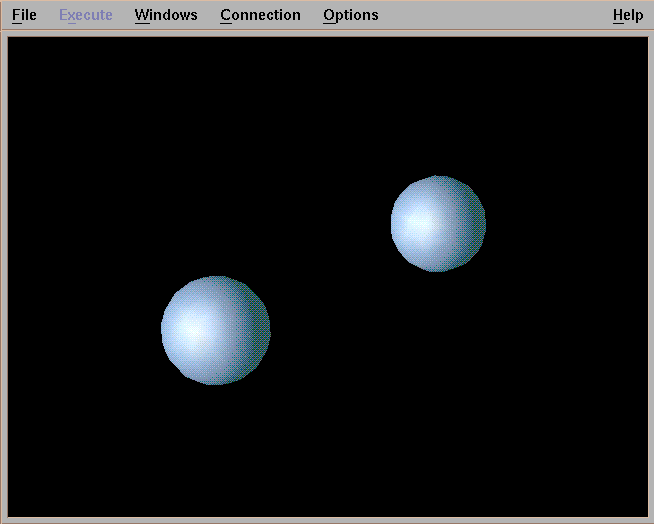The width and height of the screenshot is (654, 524).
Task: Open the Connection menu
Action: [260, 15]
